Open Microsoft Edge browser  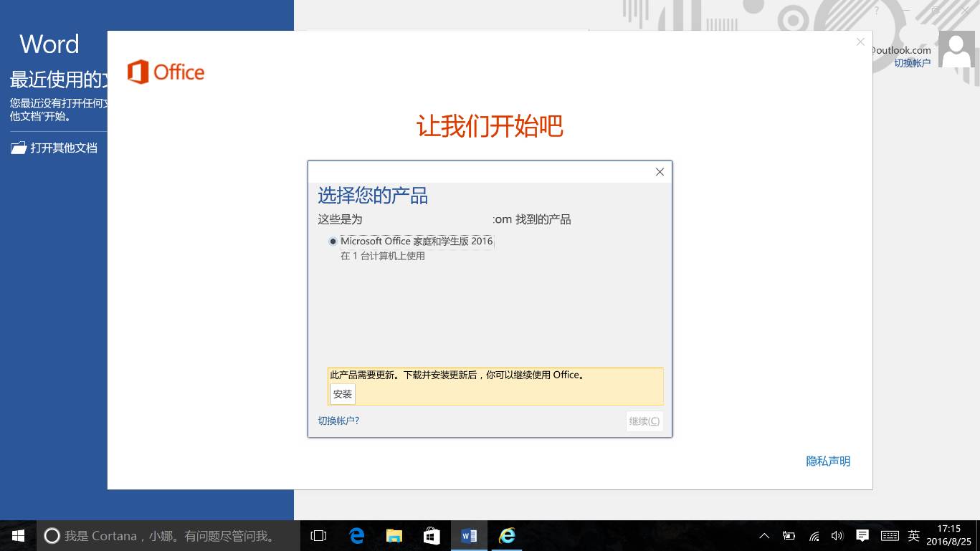[356, 535]
